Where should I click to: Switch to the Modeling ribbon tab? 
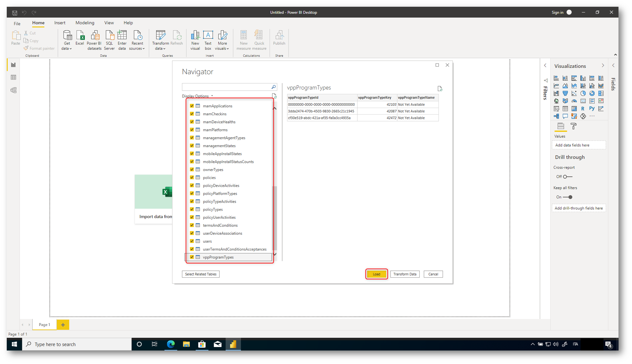pyautogui.click(x=85, y=23)
